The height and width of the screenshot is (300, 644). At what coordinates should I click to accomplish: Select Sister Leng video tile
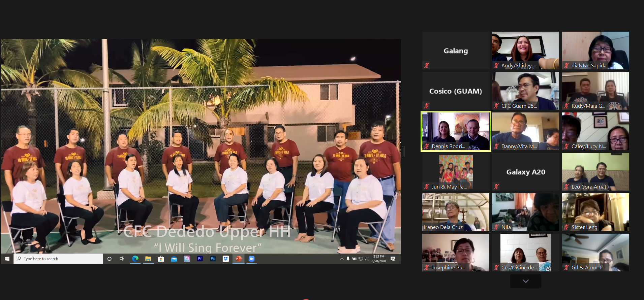click(595, 212)
